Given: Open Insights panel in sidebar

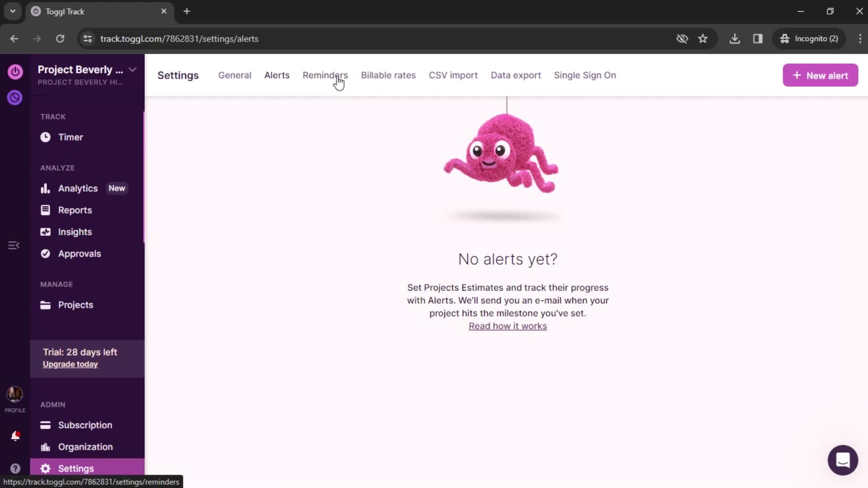Looking at the screenshot, I should pyautogui.click(x=75, y=232).
